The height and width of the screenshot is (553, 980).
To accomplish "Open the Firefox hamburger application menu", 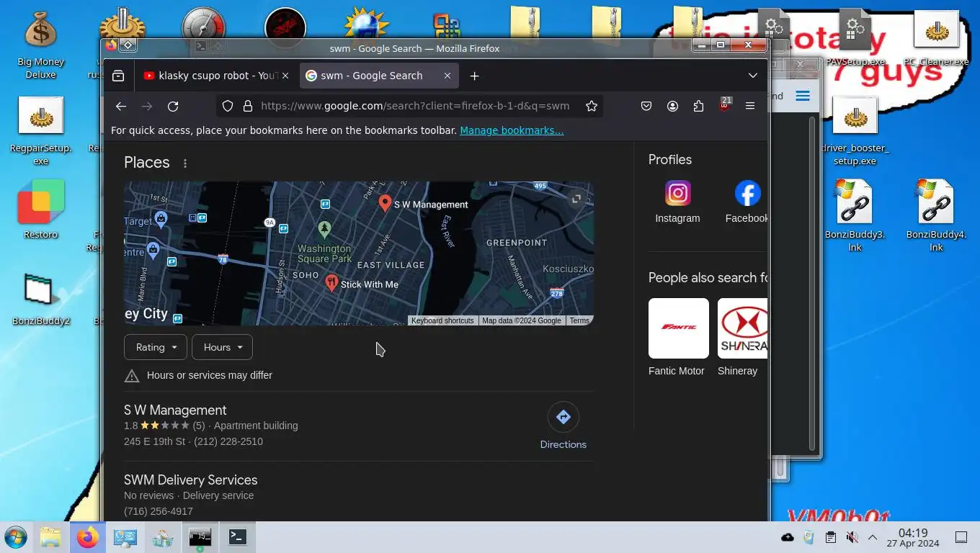I will 750,106.
